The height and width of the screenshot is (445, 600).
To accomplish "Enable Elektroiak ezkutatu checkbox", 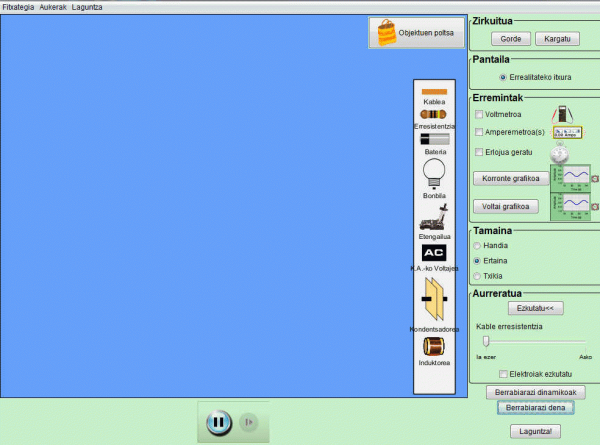I will [503, 373].
